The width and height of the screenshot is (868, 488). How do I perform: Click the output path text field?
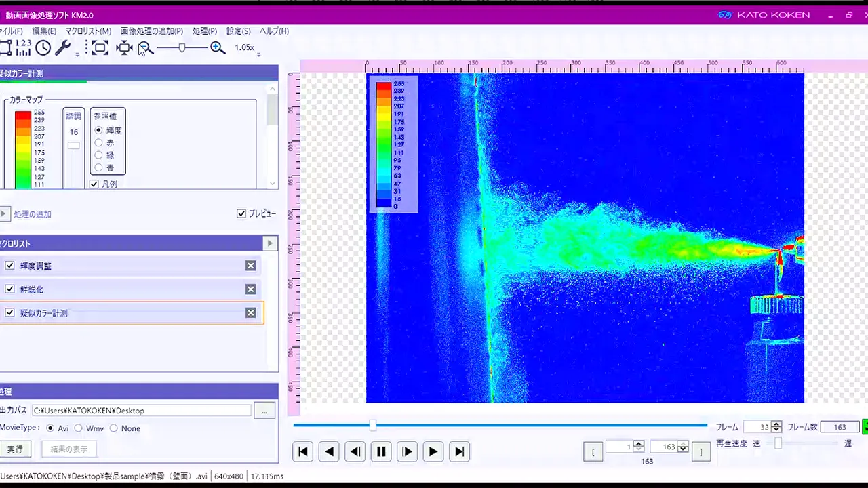(x=142, y=411)
